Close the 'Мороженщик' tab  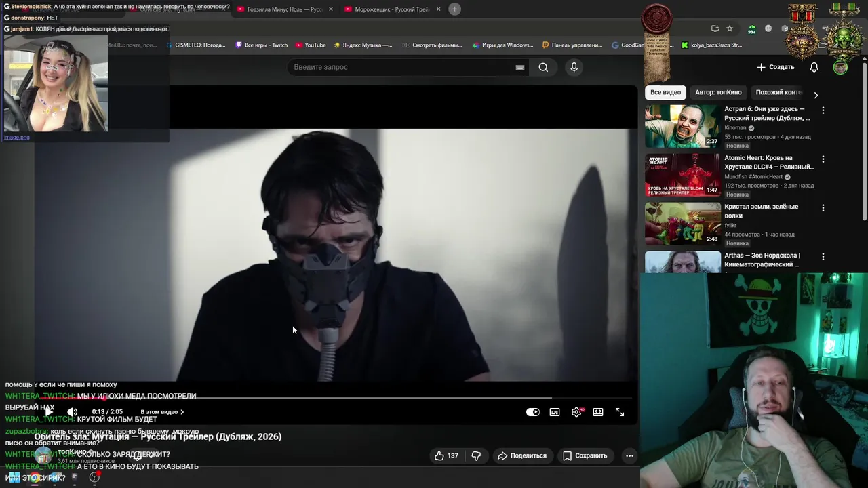click(439, 9)
